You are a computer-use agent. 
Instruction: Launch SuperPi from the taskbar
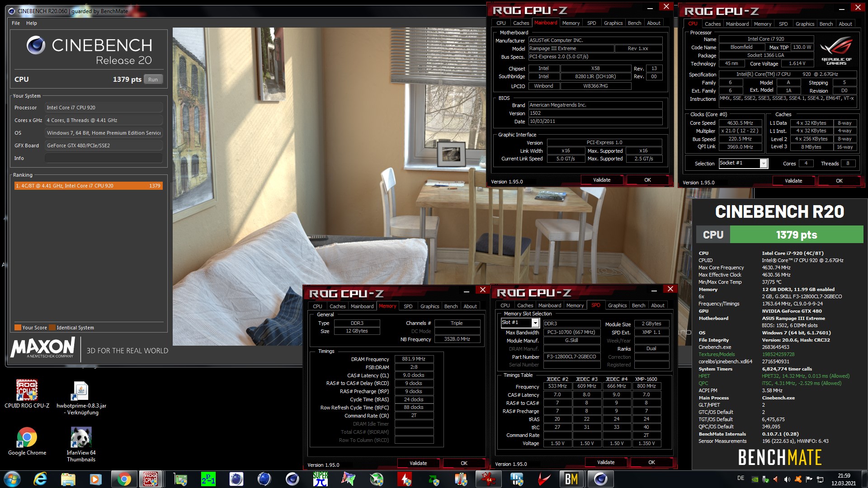(320, 479)
